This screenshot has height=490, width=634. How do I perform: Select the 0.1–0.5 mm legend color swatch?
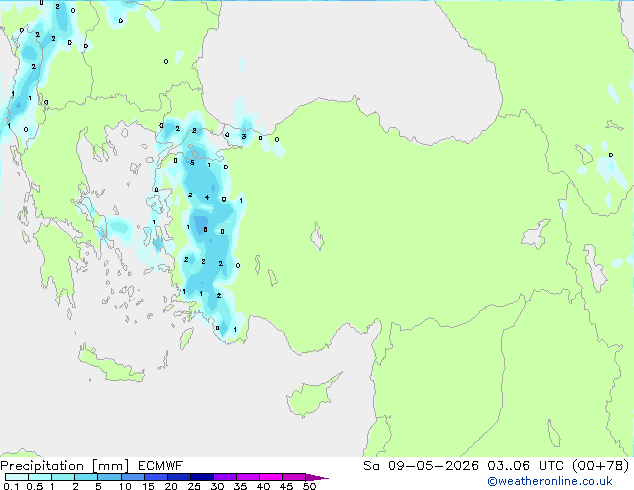pos(17,477)
